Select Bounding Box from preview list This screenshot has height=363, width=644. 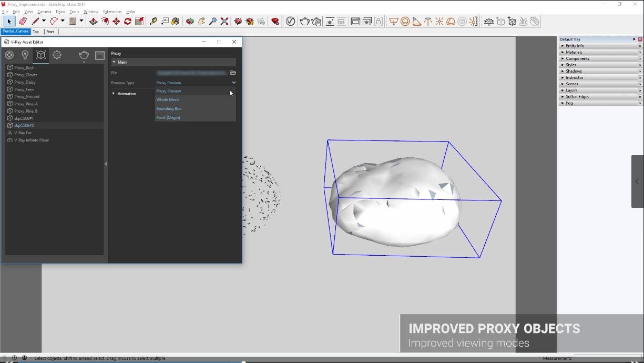(x=169, y=108)
